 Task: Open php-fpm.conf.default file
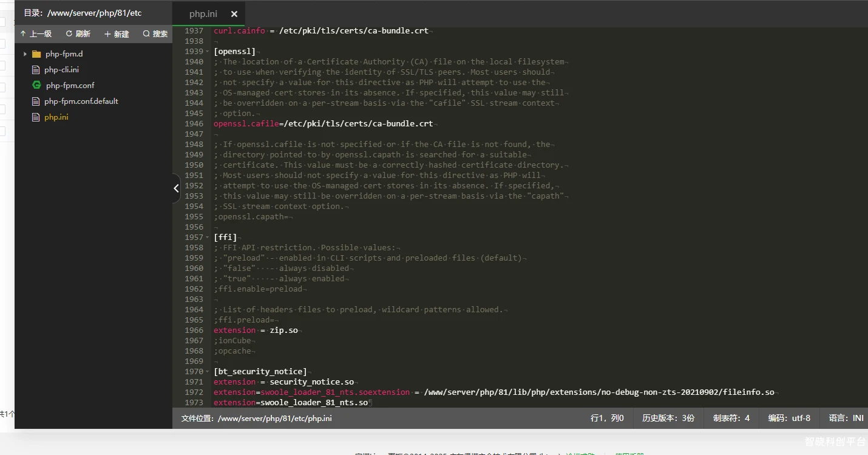81,101
